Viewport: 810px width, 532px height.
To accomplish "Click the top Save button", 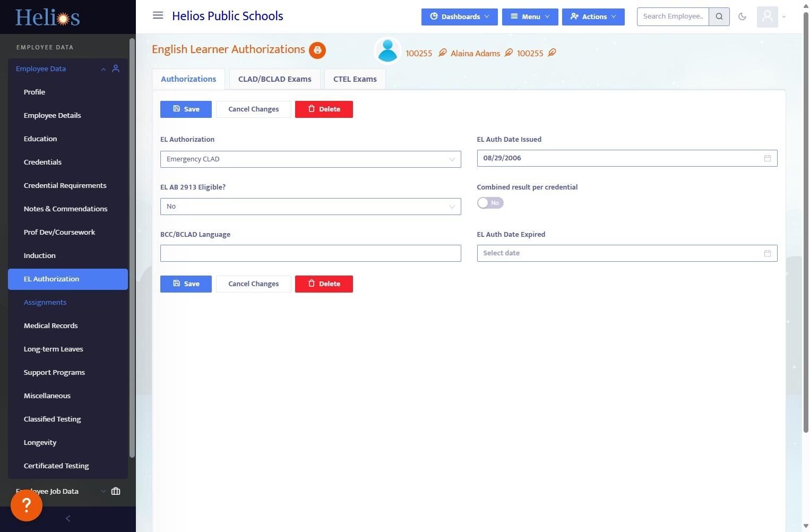I will (186, 109).
